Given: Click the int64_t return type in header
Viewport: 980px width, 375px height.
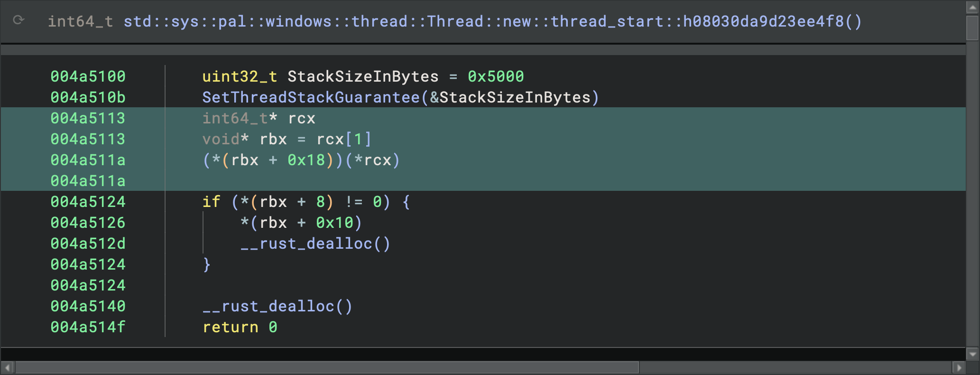Looking at the screenshot, I should [x=80, y=21].
